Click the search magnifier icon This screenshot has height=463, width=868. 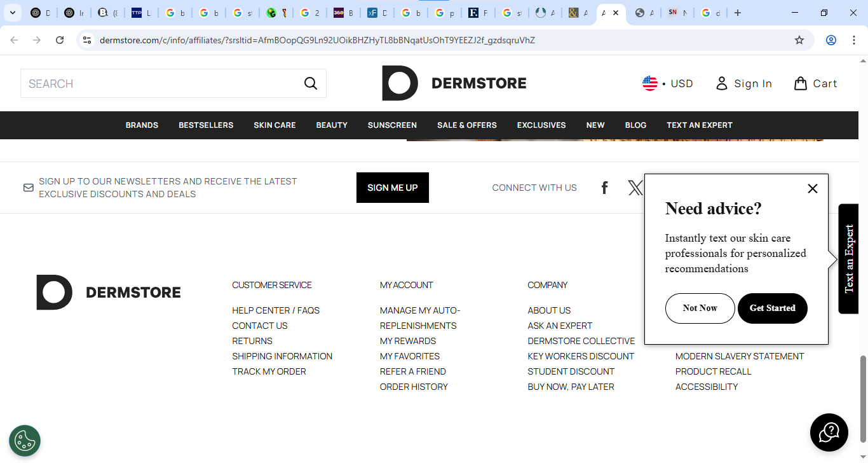[x=311, y=83]
